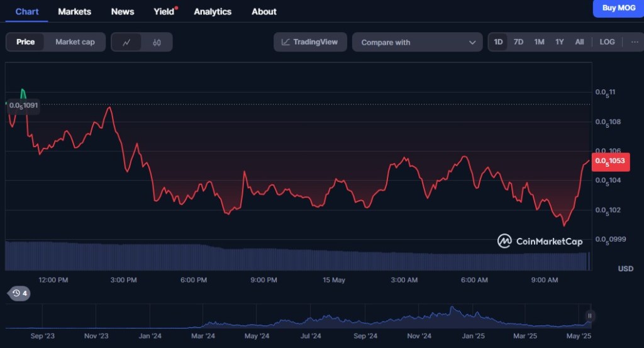Open the Yield tab
Screen dimensions: 644x348
[164, 11]
